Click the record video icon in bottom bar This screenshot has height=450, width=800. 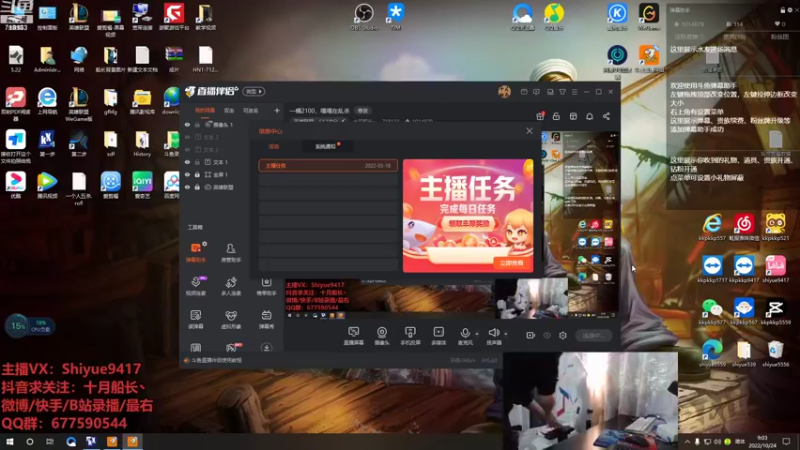click(531, 335)
